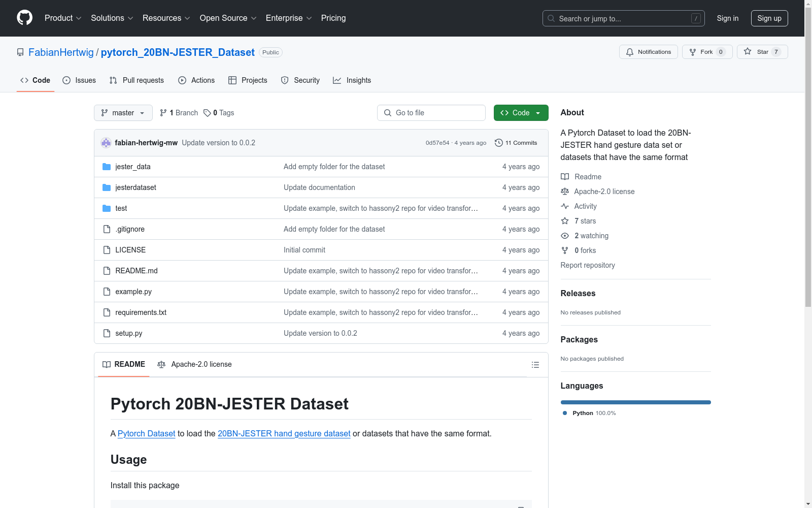Screen dimensions: 812x508
Task: Click the search magnifier icon in header
Action: (x=551, y=18)
